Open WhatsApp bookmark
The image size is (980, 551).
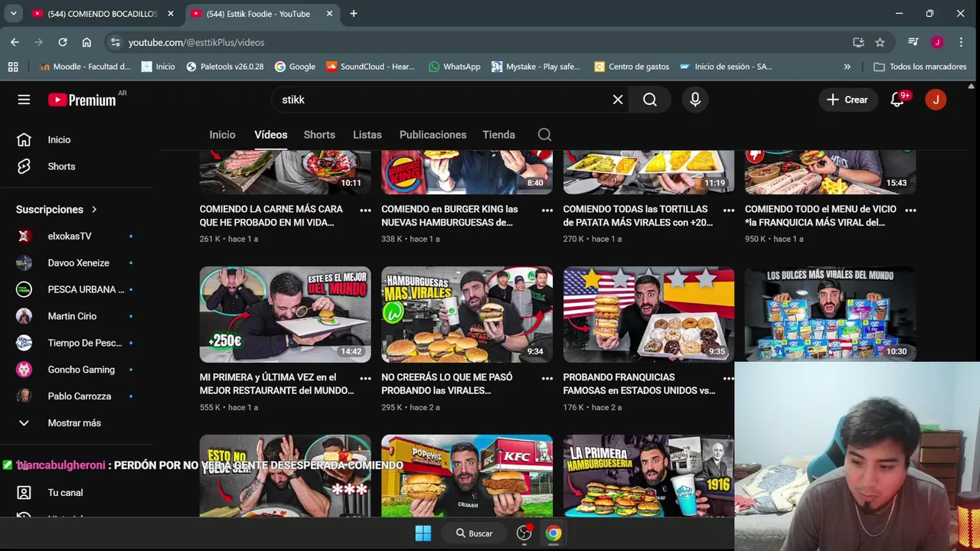[454, 67]
